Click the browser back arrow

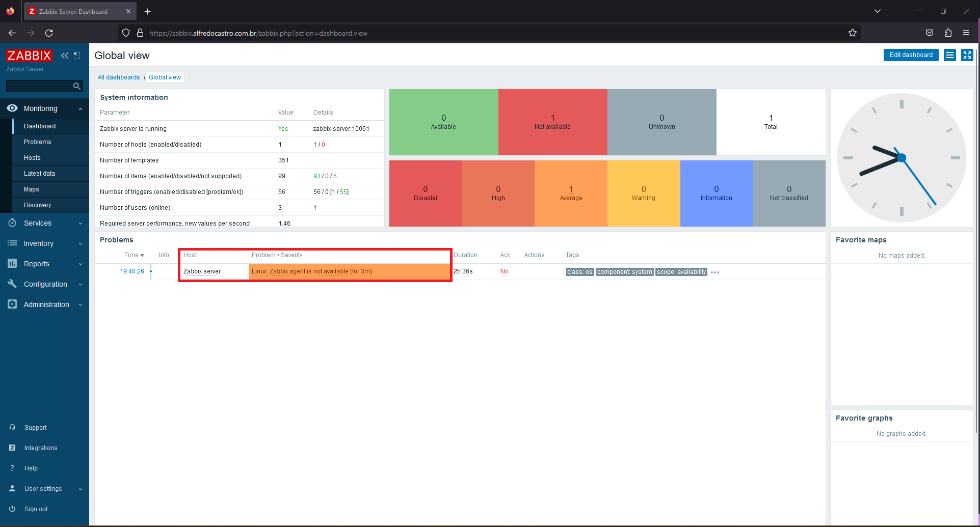click(x=12, y=33)
